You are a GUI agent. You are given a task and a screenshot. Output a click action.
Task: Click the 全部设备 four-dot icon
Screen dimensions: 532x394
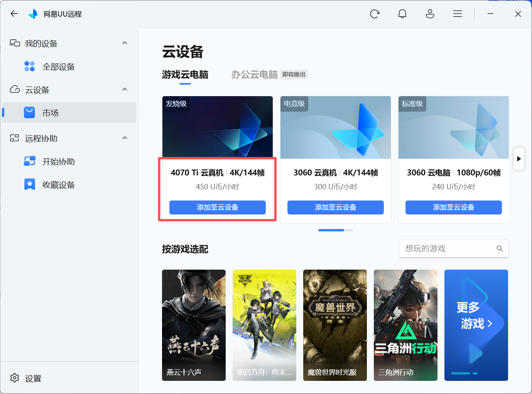click(30, 66)
